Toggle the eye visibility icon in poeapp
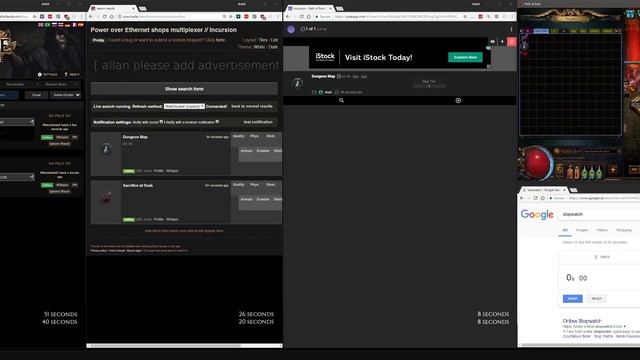 pos(492,42)
